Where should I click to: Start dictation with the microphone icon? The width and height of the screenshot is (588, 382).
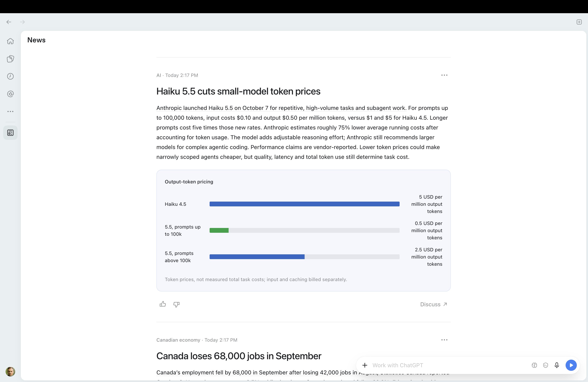(557, 365)
